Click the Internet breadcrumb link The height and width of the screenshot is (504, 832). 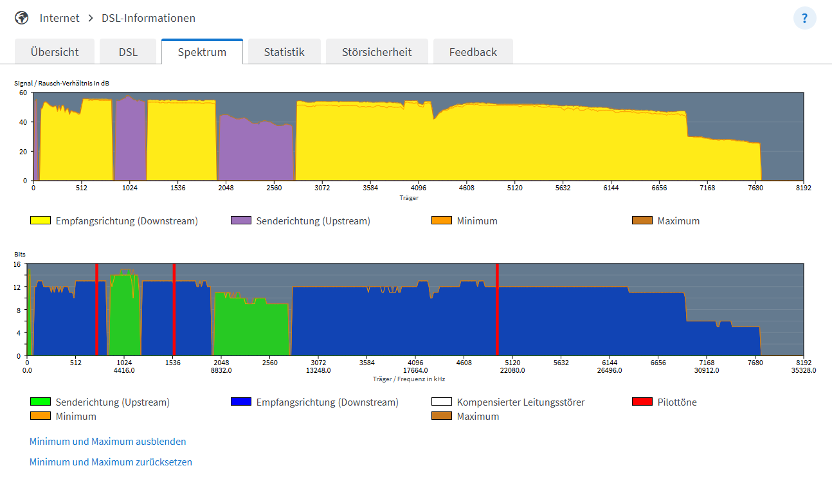[x=60, y=18]
